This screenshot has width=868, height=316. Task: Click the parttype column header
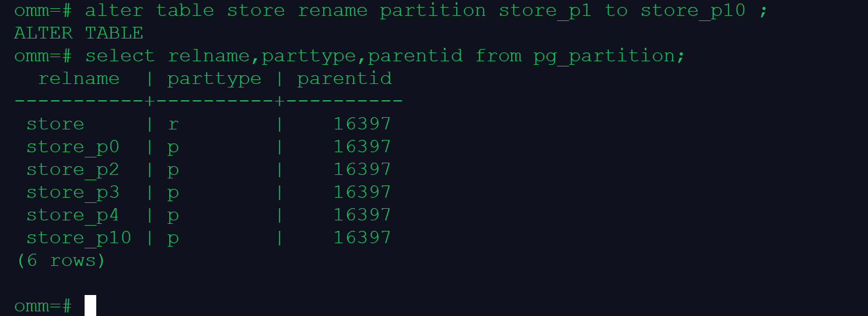pos(215,79)
